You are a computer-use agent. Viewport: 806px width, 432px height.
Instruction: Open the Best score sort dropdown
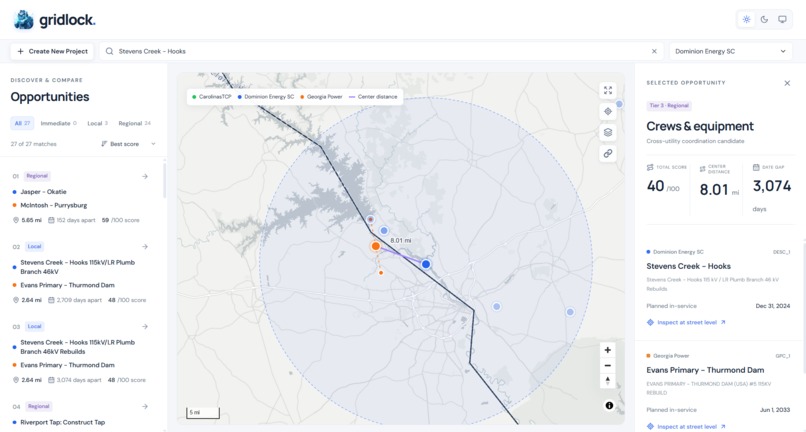128,144
